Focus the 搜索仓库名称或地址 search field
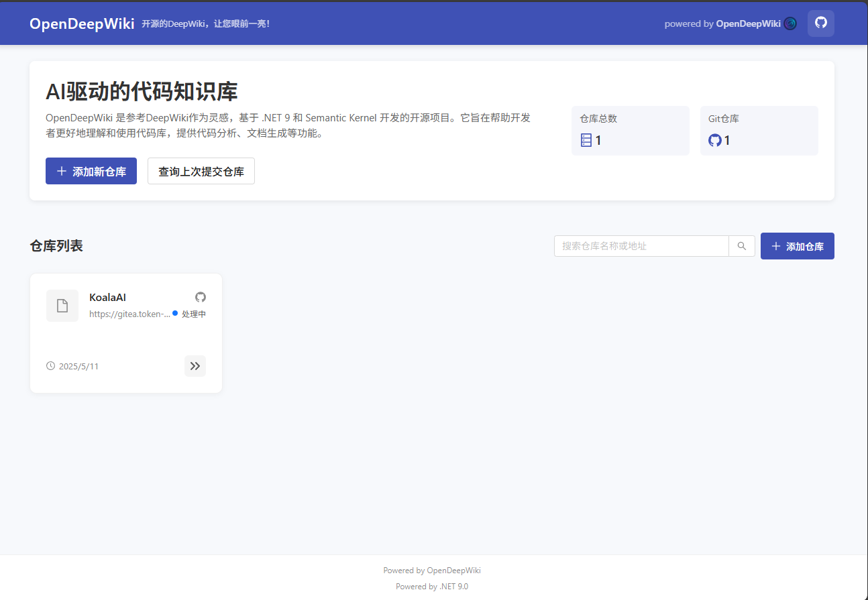868x600 pixels. [x=641, y=246]
